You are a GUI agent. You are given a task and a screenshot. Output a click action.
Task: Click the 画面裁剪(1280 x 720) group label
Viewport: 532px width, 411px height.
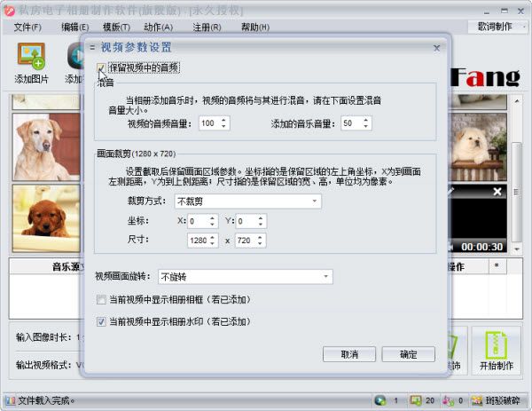click(136, 154)
